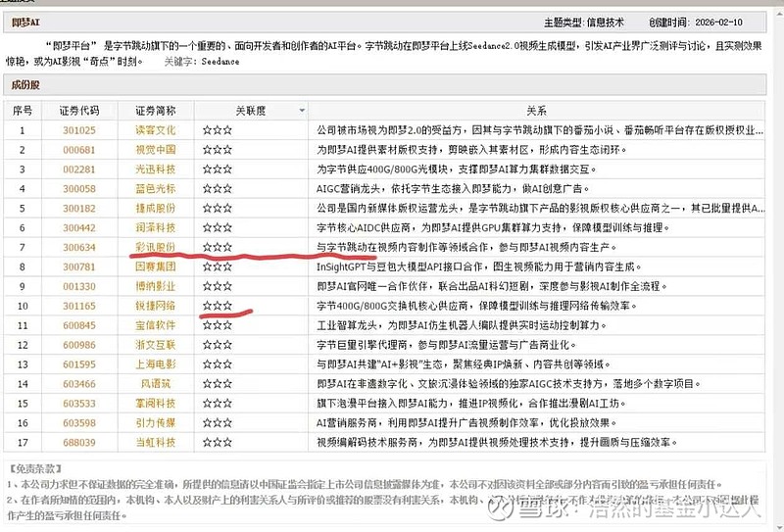Image resolution: width=784 pixels, height=532 pixels.
Task: Open the 关联度 column sort dropdown arrow
Action: coord(302,110)
